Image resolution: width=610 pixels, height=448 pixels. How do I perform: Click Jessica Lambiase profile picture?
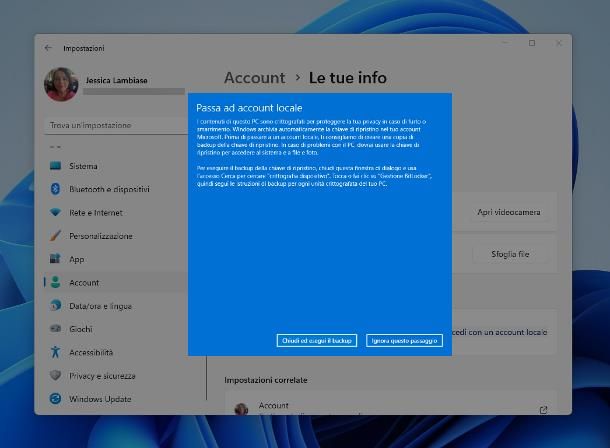tap(61, 84)
